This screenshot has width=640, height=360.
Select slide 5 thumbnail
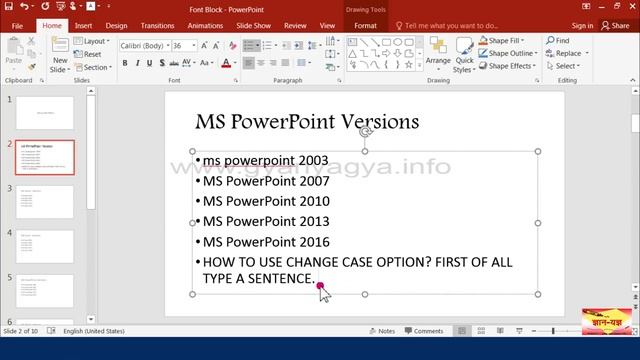[45, 291]
